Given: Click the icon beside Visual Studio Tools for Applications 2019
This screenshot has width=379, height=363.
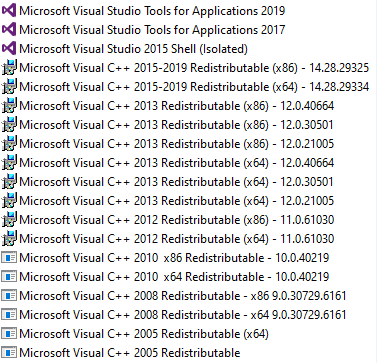Looking at the screenshot, I should (x=9, y=11).
